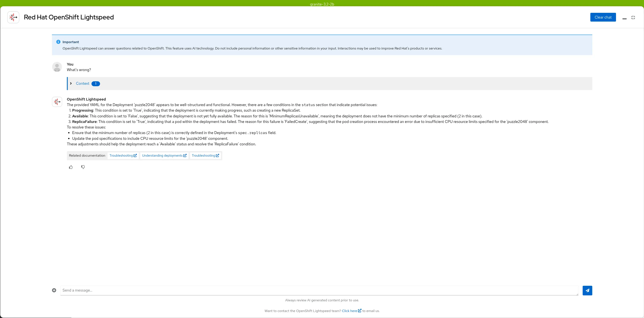Open the Context label link

(83, 83)
